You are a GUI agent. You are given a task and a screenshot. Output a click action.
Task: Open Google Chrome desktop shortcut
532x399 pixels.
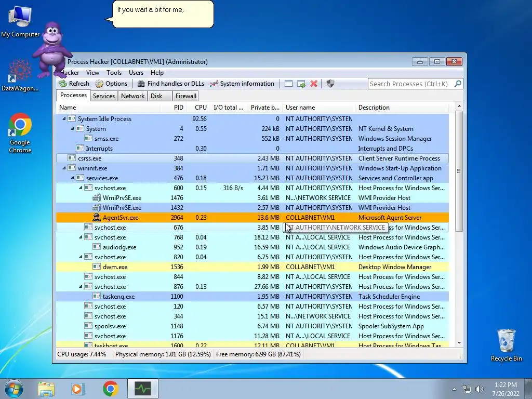(x=20, y=134)
